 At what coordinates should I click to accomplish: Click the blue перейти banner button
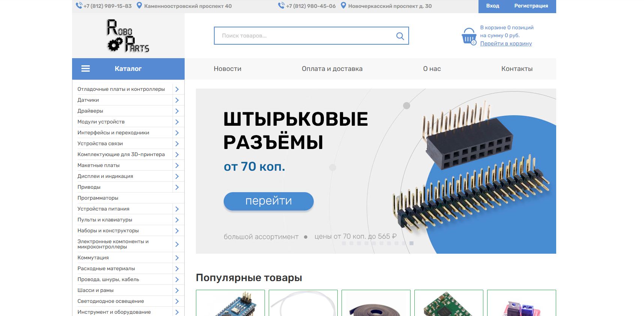click(269, 201)
